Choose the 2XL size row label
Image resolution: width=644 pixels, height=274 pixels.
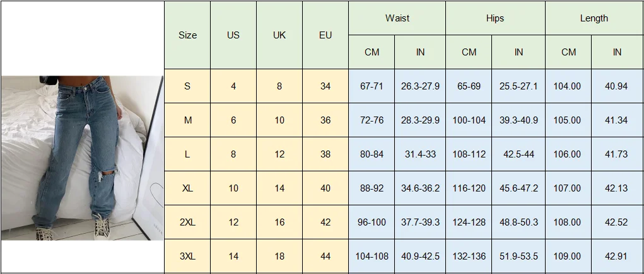click(187, 222)
